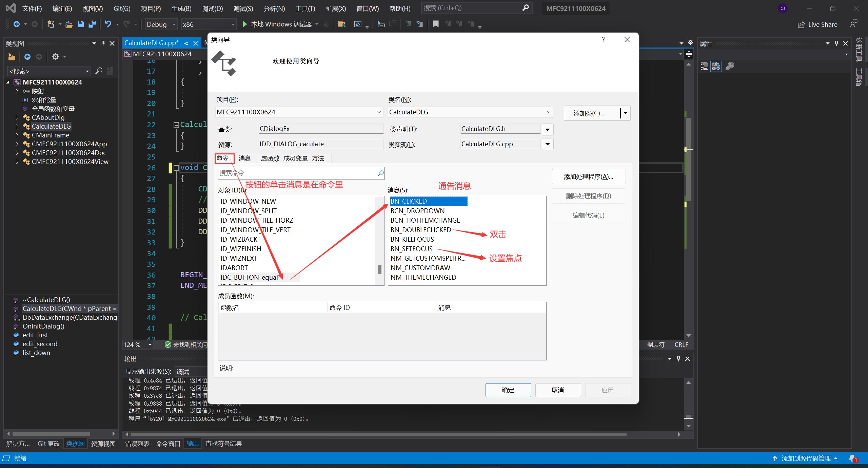Click the 确定 button

point(508,390)
